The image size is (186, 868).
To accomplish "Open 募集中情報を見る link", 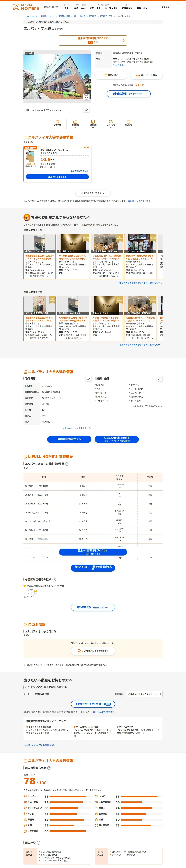I will tap(79, 171).
